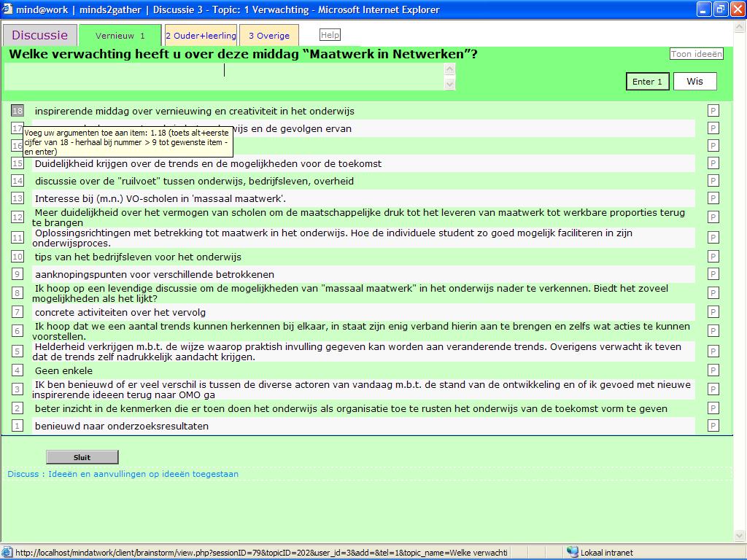Click the P icon for item 12
The height and width of the screenshot is (560, 747).
tap(713, 217)
